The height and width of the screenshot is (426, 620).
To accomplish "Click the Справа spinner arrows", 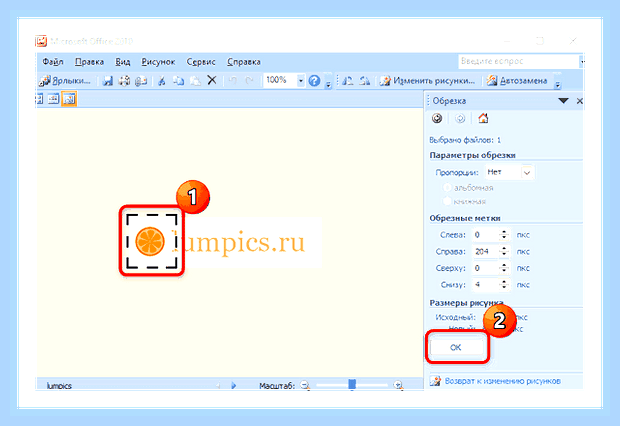I will coord(504,252).
